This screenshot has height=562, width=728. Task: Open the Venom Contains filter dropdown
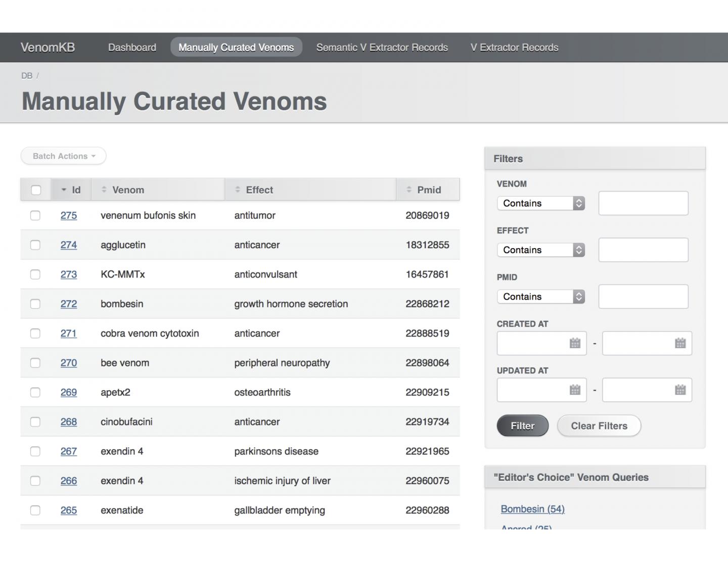(540, 203)
